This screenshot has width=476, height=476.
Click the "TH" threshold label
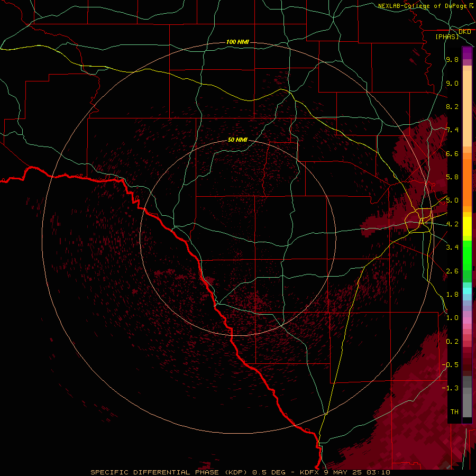(x=454, y=412)
